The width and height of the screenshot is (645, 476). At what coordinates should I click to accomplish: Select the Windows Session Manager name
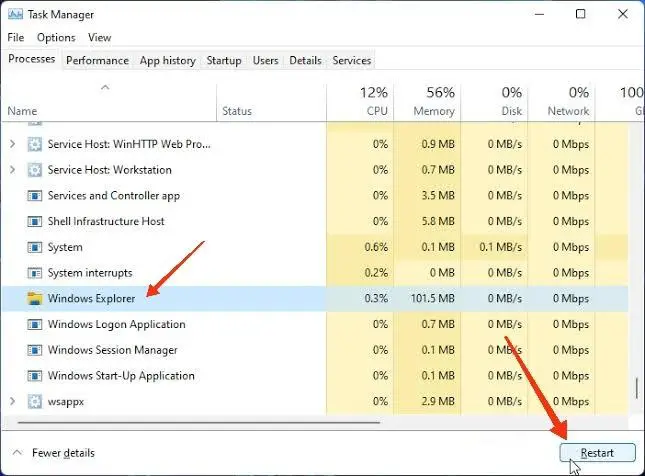coord(113,350)
